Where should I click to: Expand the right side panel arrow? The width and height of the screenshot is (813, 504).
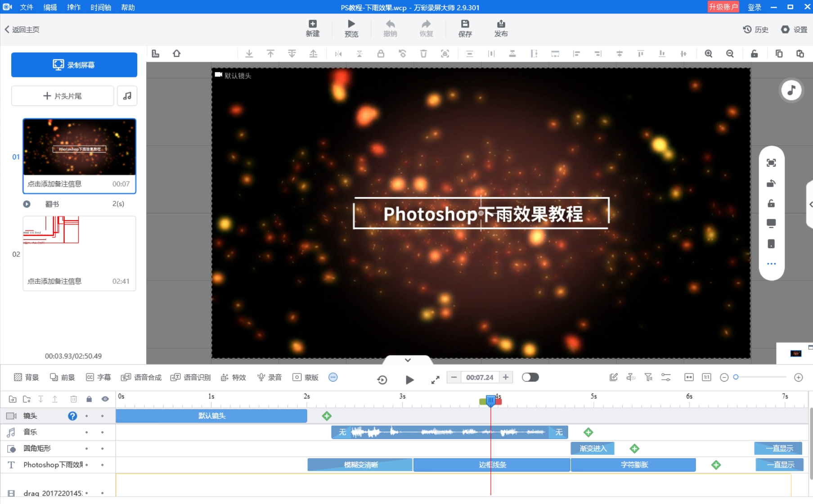[x=810, y=204]
